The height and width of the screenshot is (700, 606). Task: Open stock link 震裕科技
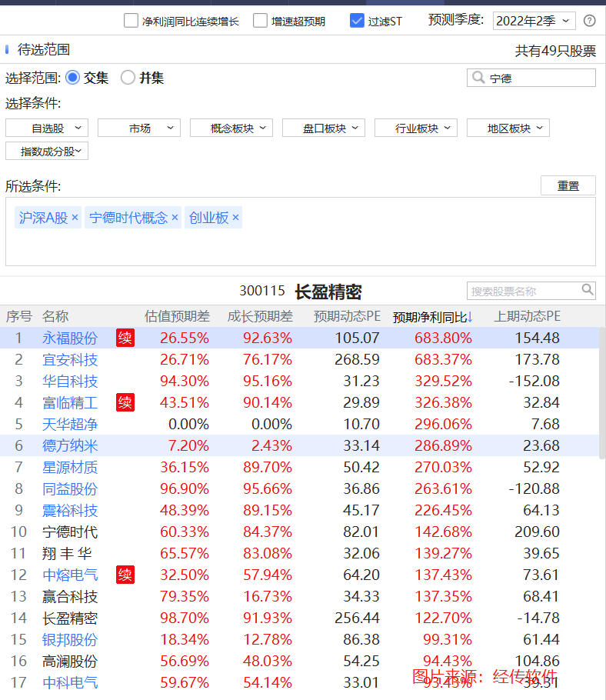(x=70, y=511)
